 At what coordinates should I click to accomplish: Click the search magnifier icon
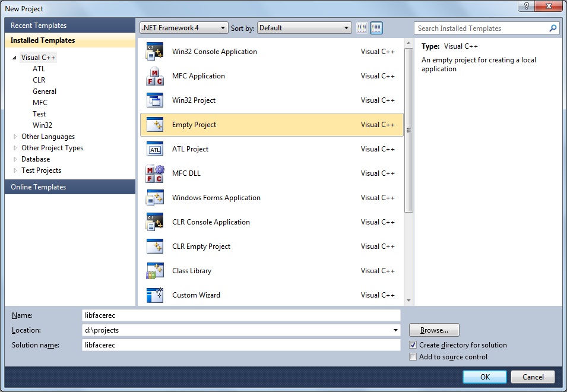(553, 28)
